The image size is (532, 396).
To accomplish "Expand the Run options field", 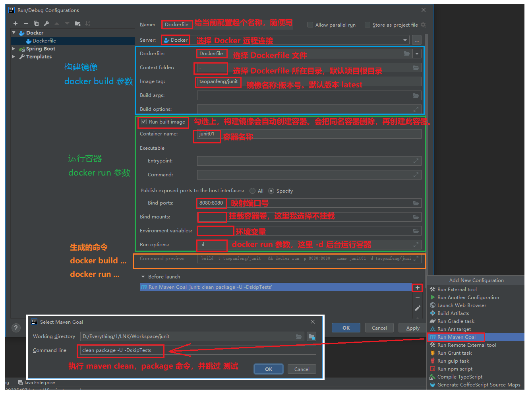I will click(416, 245).
